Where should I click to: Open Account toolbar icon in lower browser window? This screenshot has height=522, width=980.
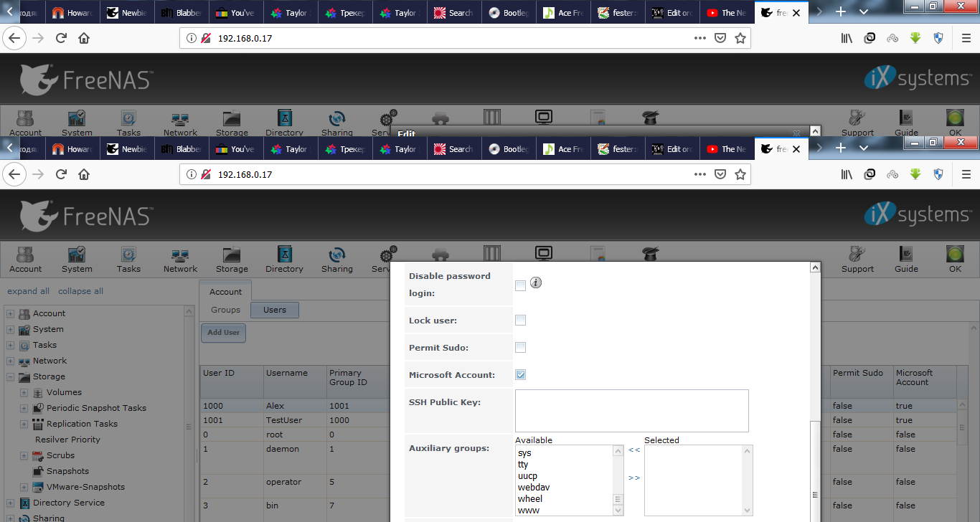(x=26, y=259)
